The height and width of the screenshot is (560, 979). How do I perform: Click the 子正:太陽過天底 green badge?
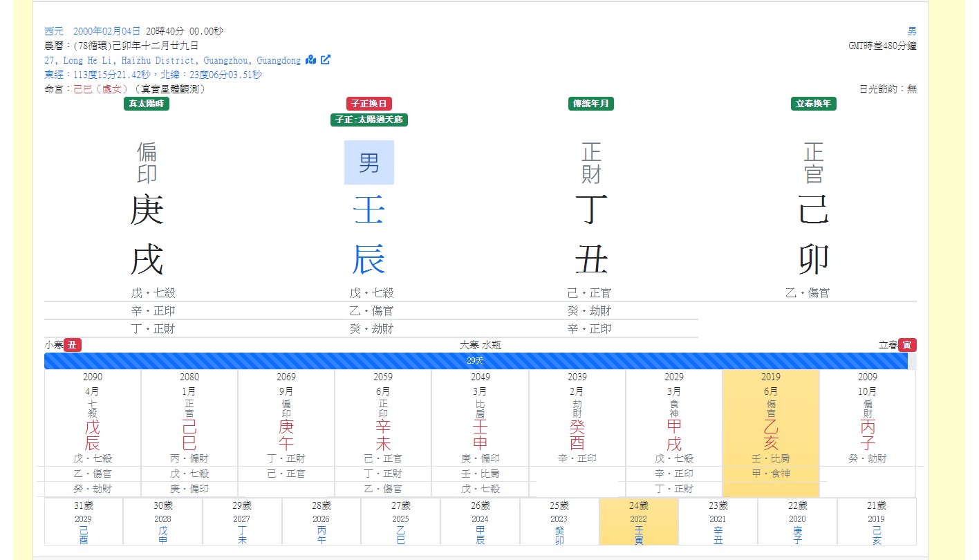(x=369, y=120)
